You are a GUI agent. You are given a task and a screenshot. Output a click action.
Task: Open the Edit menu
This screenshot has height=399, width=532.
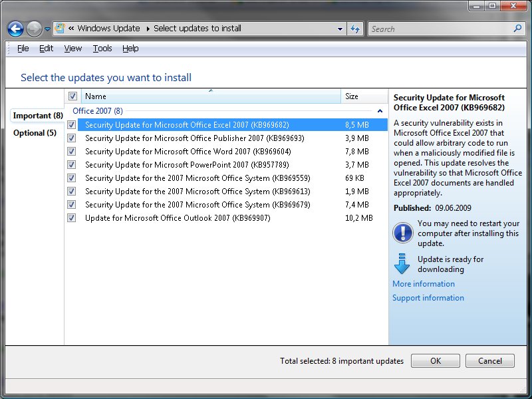46,49
